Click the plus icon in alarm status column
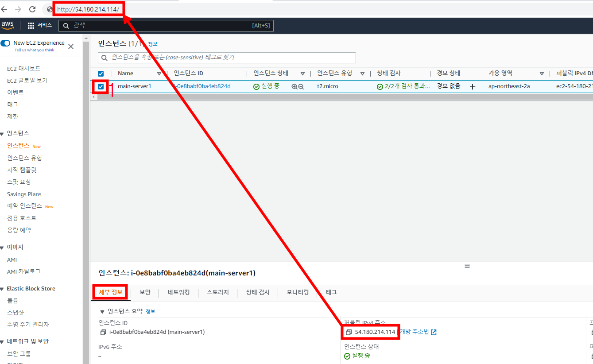This screenshot has height=364, width=593. (x=473, y=87)
